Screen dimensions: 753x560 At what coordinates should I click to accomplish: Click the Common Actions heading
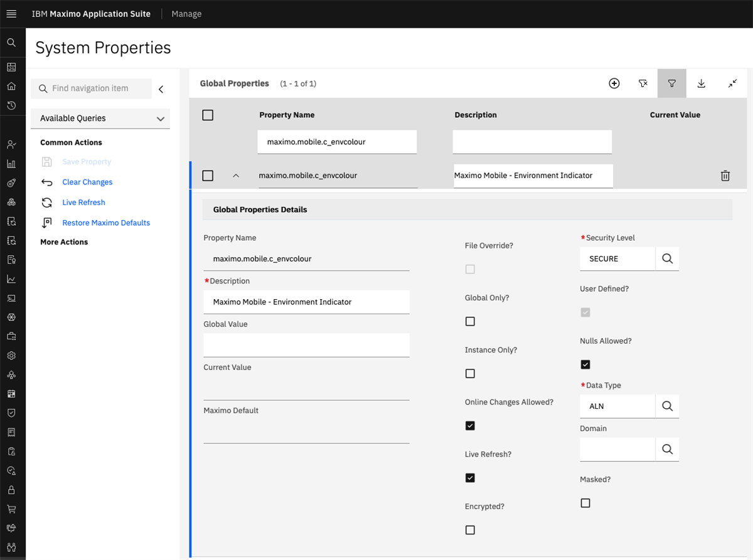tap(71, 142)
